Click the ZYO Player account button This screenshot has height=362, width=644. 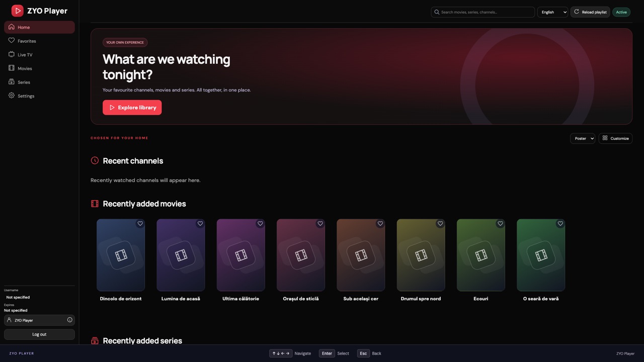tap(39, 320)
